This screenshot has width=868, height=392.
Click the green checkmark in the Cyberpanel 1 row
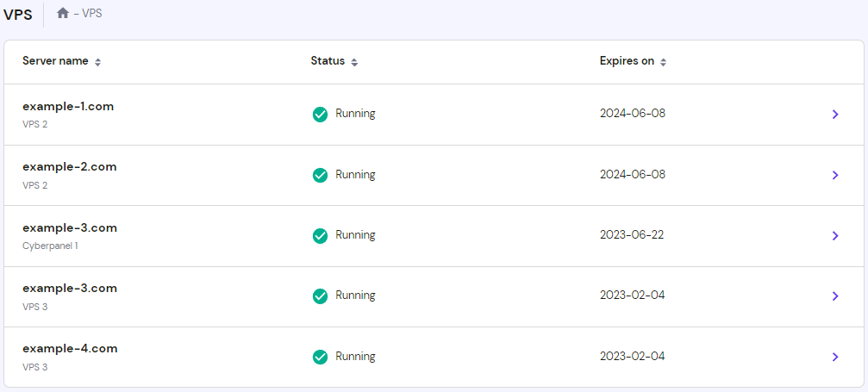[320, 235]
